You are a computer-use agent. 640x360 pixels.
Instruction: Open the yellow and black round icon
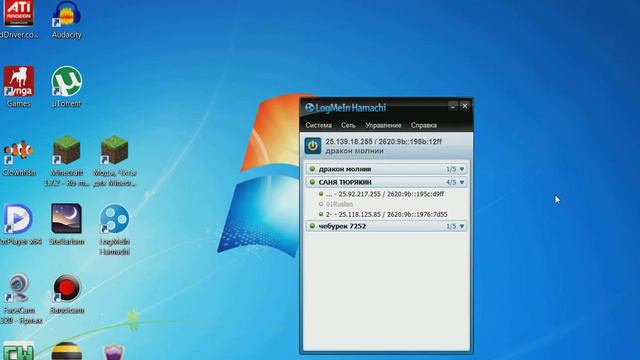67,351
